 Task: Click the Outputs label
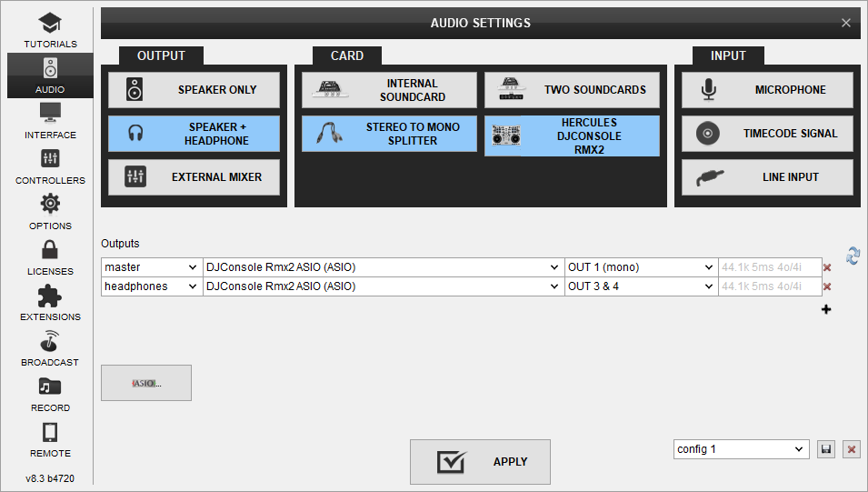pos(120,244)
